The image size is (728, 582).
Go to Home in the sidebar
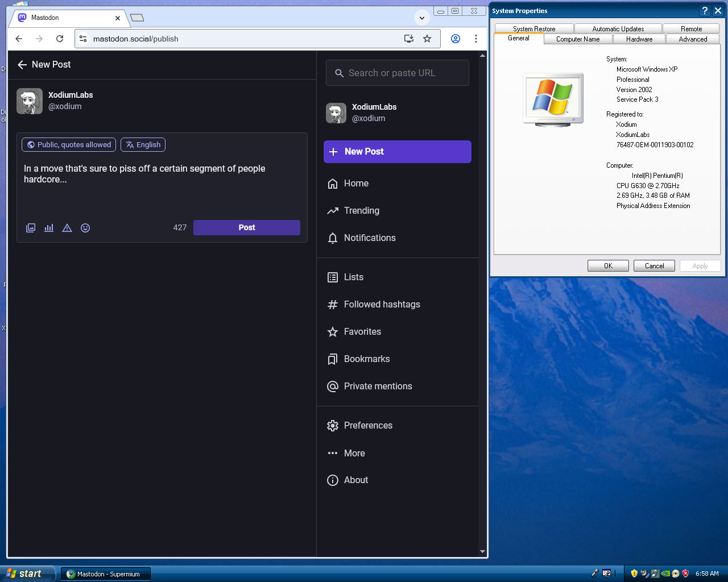pyautogui.click(x=348, y=184)
